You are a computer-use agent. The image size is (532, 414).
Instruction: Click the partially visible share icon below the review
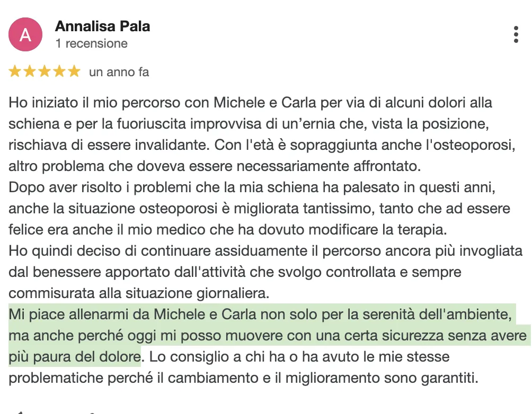(x=92, y=412)
